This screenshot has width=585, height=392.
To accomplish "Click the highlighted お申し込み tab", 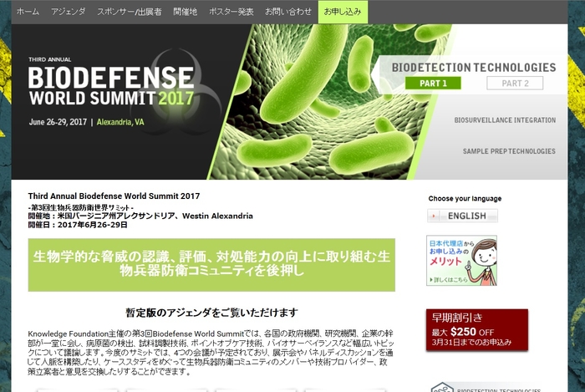I will pyautogui.click(x=343, y=12).
